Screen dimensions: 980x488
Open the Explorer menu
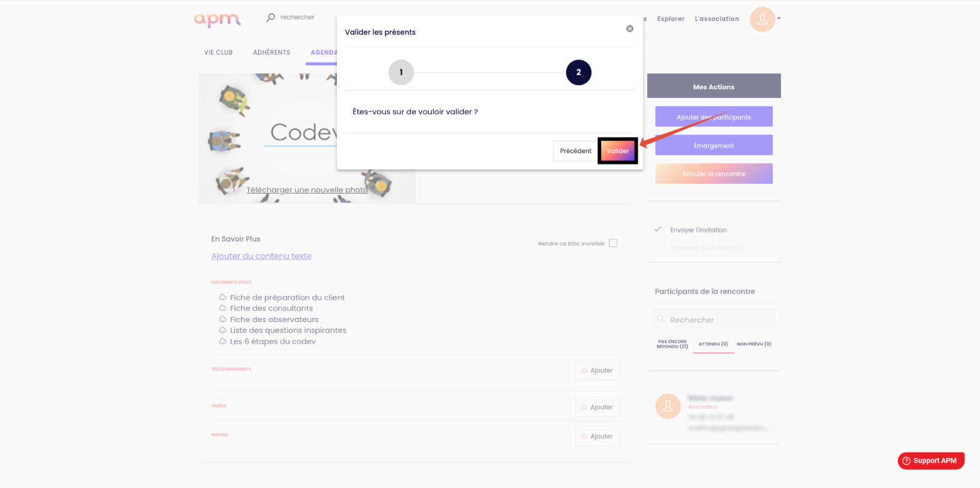pyautogui.click(x=671, y=19)
